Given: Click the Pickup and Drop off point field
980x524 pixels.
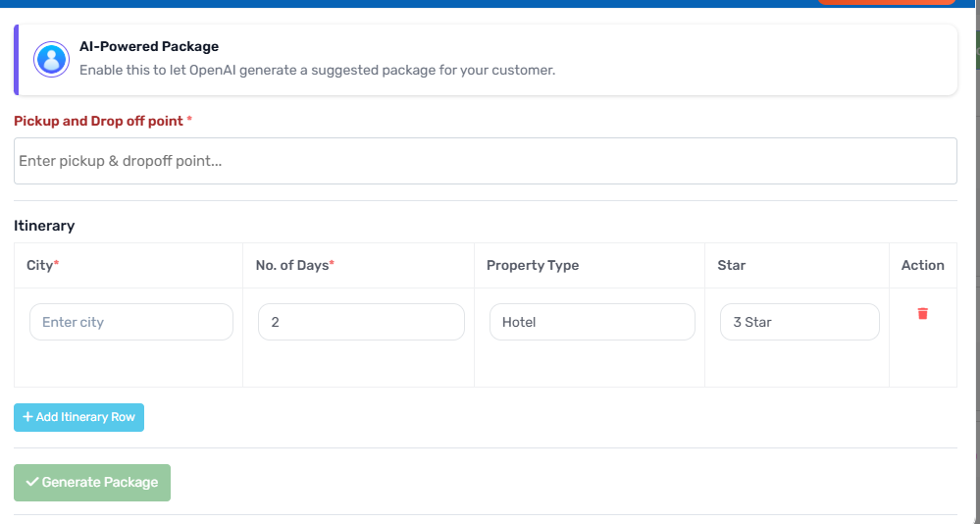Looking at the screenshot, I should click(x=485, y=161).
